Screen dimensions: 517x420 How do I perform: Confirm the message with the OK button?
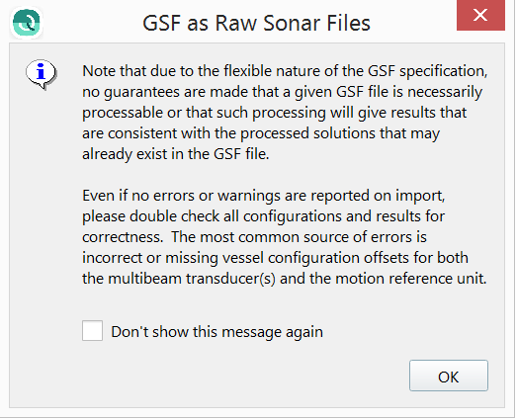point(449,376)
